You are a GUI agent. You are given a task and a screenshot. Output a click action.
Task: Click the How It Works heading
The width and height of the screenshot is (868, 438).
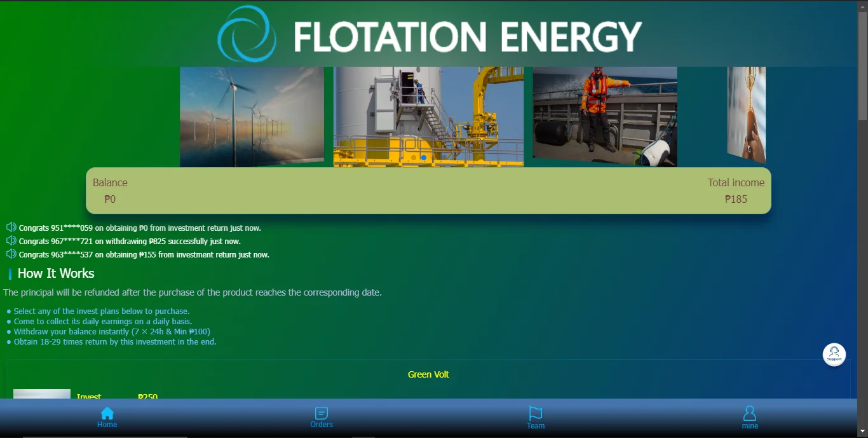click(56, 273)
